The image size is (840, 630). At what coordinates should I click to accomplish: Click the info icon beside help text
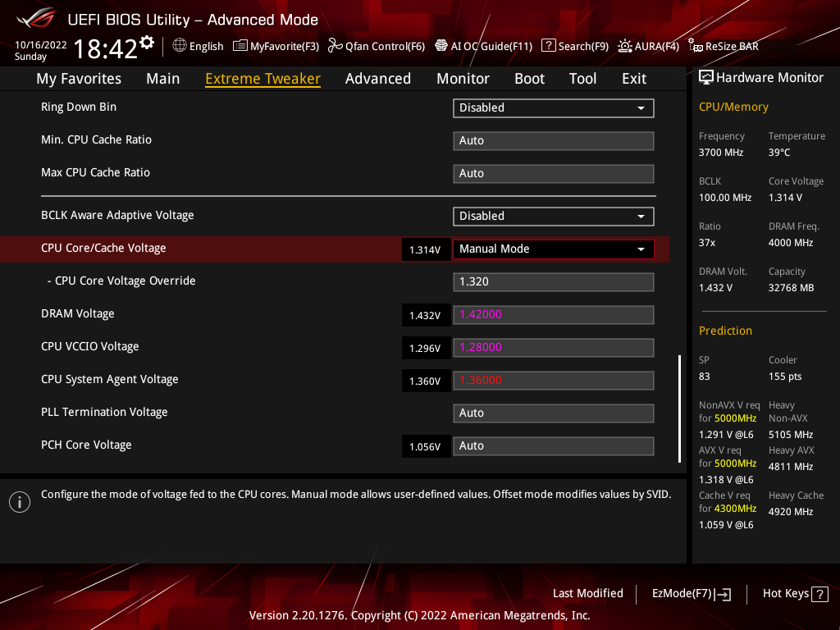coord(20,502)
